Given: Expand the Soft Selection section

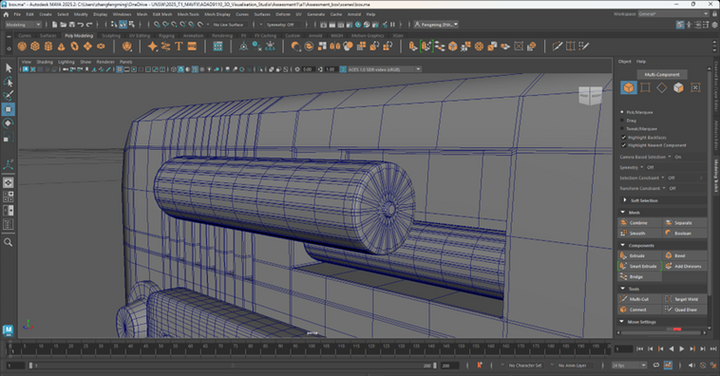Looking at the screenshot, I should pyautogui.click(x=624, y=200).
